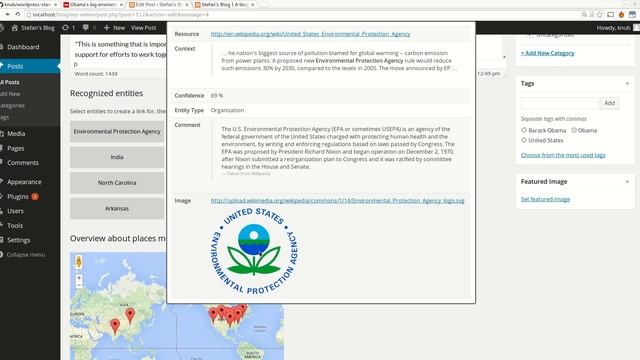The height and width of the screenshot is (360, 640).
Task: Open All Posts submenu entry
Action: click(10, 82)
